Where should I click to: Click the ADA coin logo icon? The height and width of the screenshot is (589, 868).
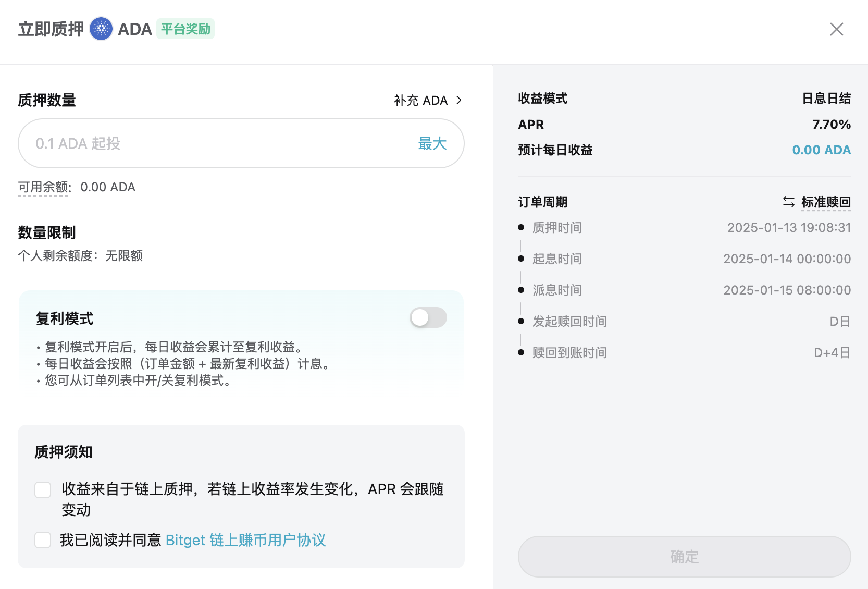pos(101,29)
